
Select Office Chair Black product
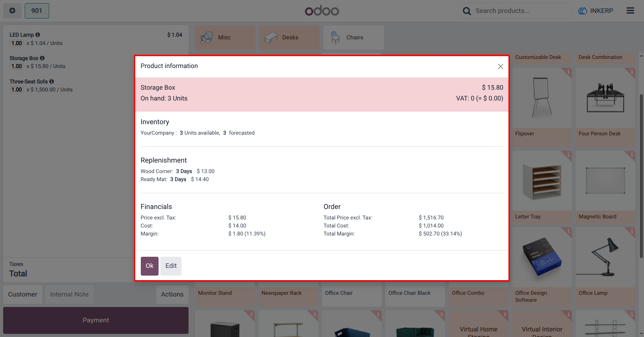click(415, 294)
